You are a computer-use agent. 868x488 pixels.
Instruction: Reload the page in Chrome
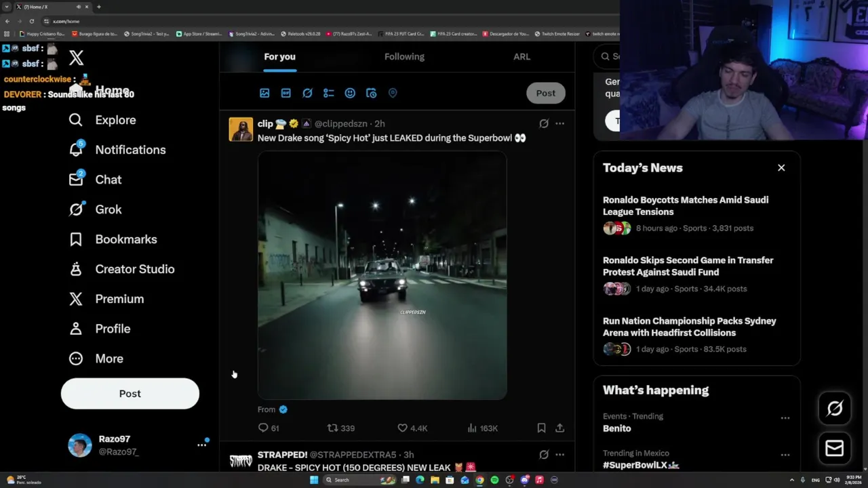31,21
